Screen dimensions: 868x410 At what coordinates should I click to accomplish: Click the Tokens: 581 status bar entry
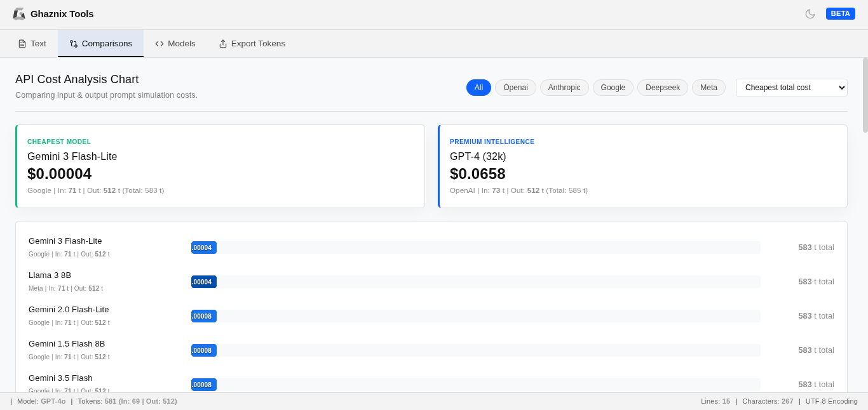point(127,401)
